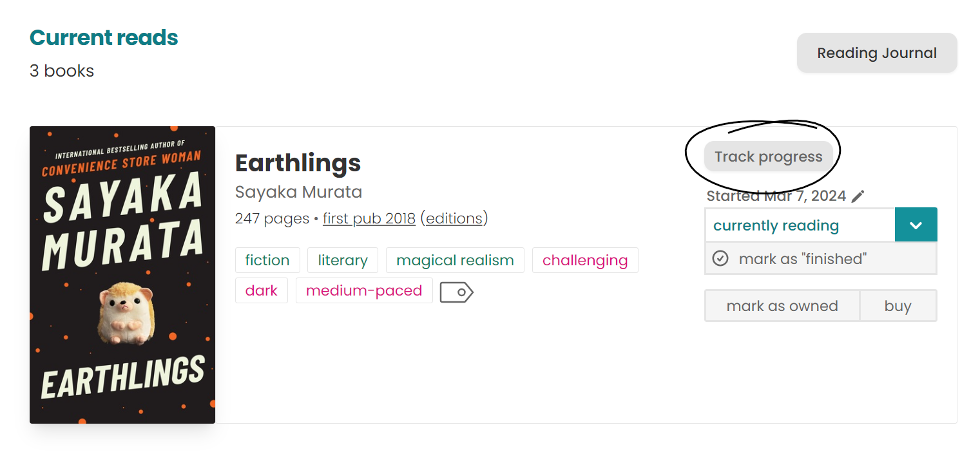
Task: Select the fiction genre tag
Action: [267, 260]
